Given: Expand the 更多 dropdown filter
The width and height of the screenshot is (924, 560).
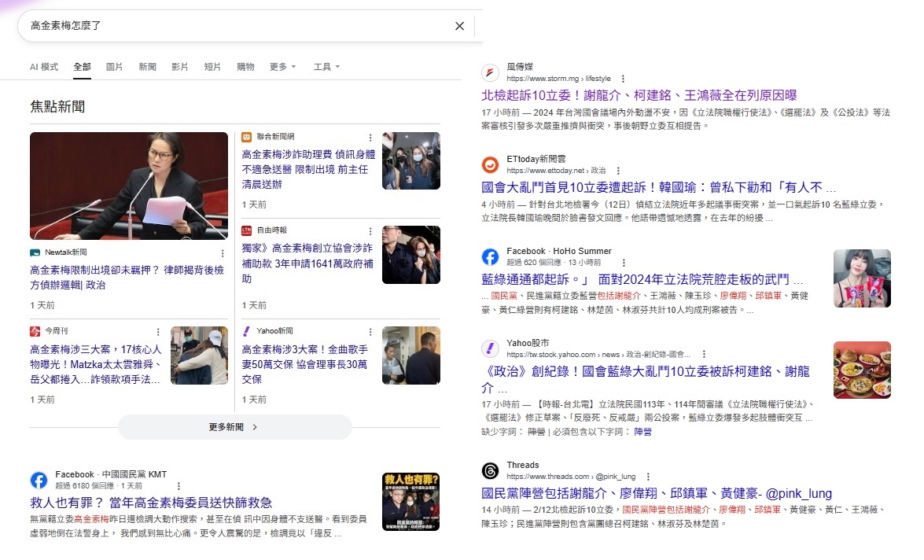Looking at the screenshot, I should click(282, 67).
